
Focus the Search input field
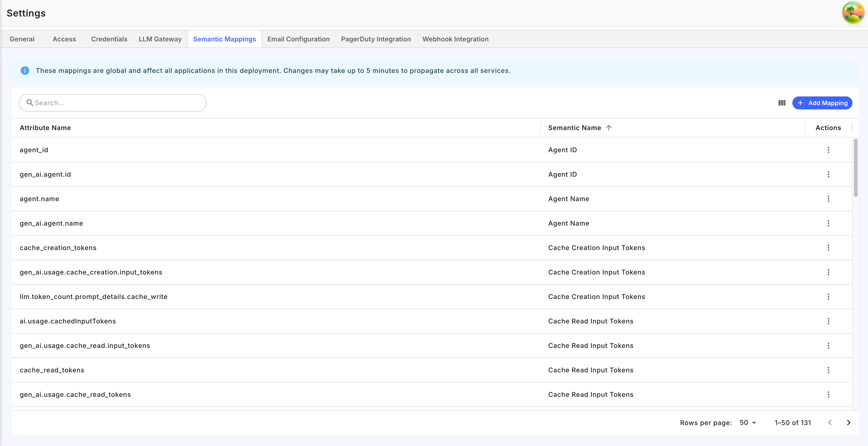point(113,103)
